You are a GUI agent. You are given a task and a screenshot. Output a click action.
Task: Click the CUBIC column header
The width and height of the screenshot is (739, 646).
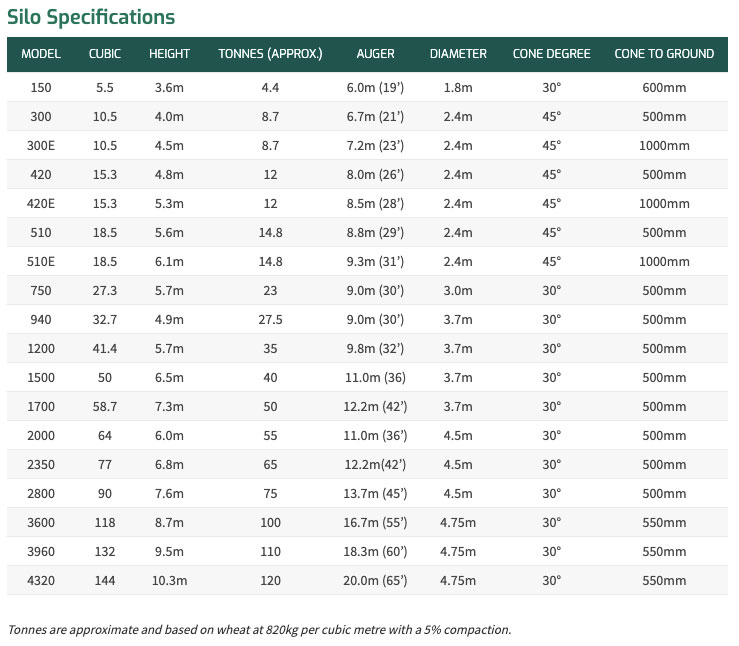point(105,54)
